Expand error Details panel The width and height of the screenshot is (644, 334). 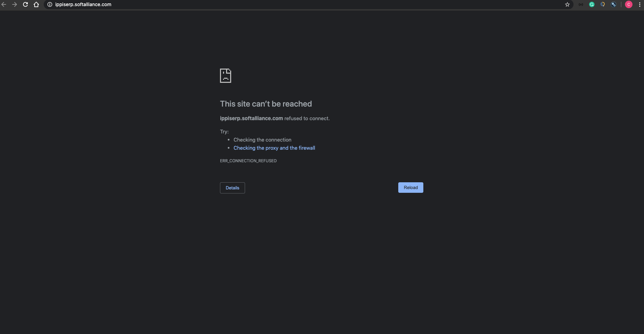click(x=232, y=188)
